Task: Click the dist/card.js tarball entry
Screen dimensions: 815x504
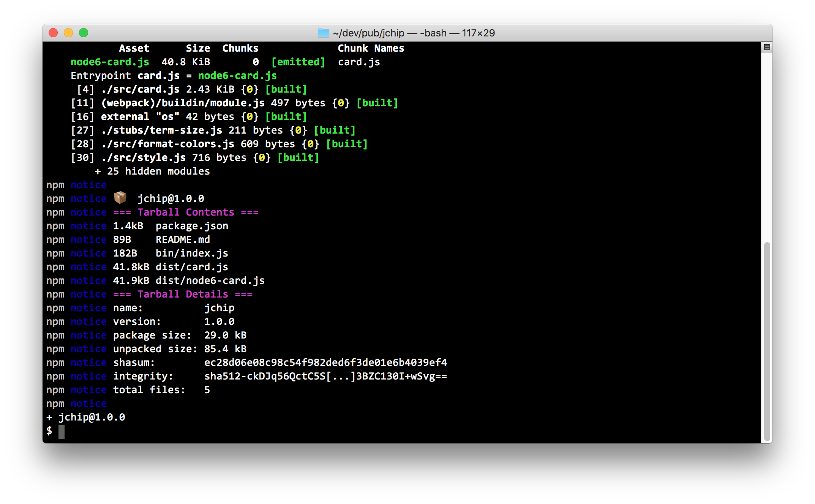Action: pos(192,267)
